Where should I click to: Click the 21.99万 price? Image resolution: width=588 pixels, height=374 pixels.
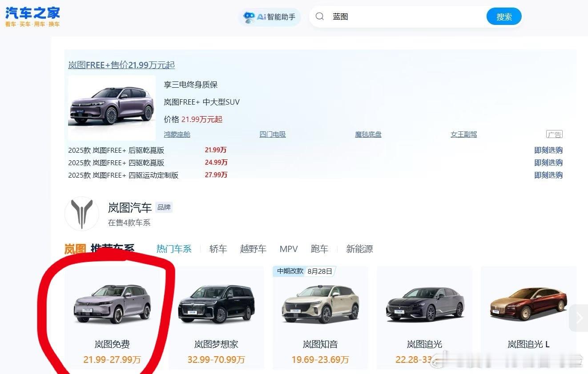216,150
